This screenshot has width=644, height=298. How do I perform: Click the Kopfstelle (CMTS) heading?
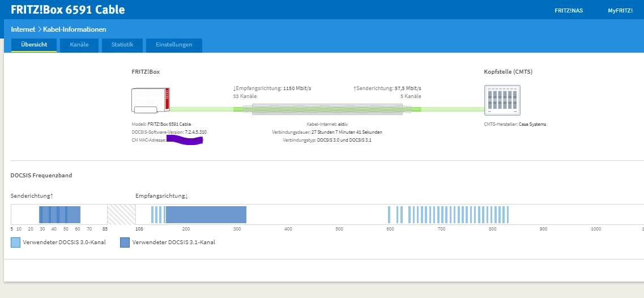pos(508,72)
